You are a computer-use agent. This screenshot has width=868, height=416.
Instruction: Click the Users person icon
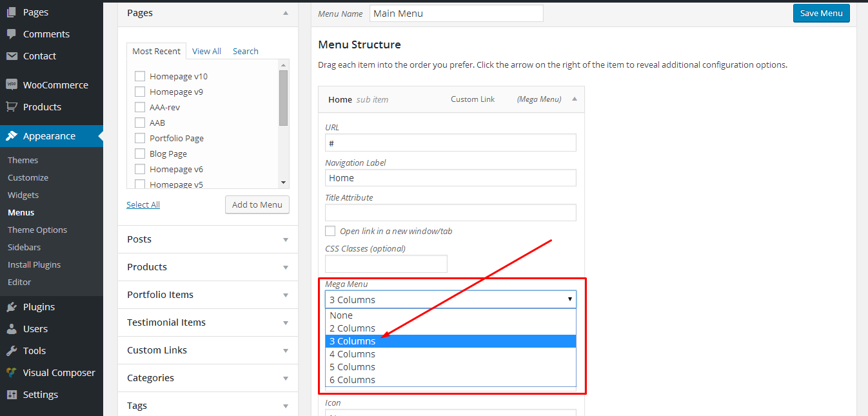pos(12,329)
